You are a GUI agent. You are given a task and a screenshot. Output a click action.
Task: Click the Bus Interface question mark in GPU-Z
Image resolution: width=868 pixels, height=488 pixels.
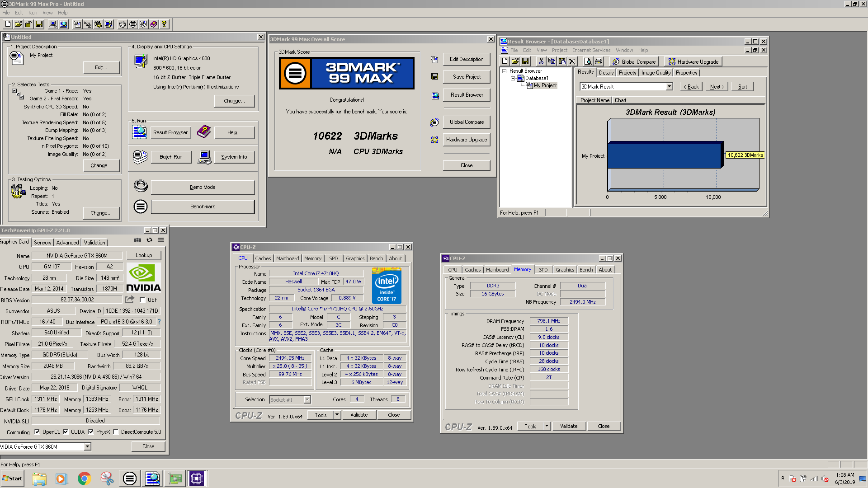[159, 322]
